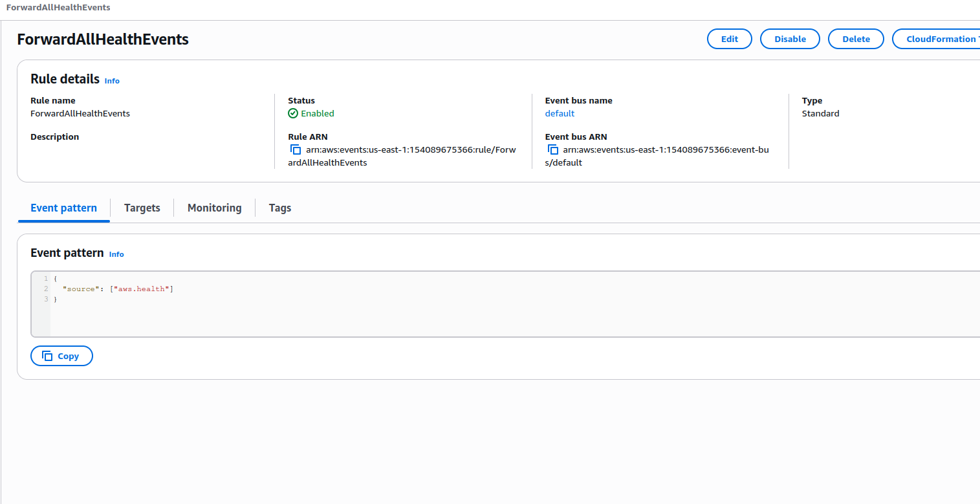The width and height of the screenshot is (980, 504).
Task: Switch to the Targets tab
Action: coord(142,208)
